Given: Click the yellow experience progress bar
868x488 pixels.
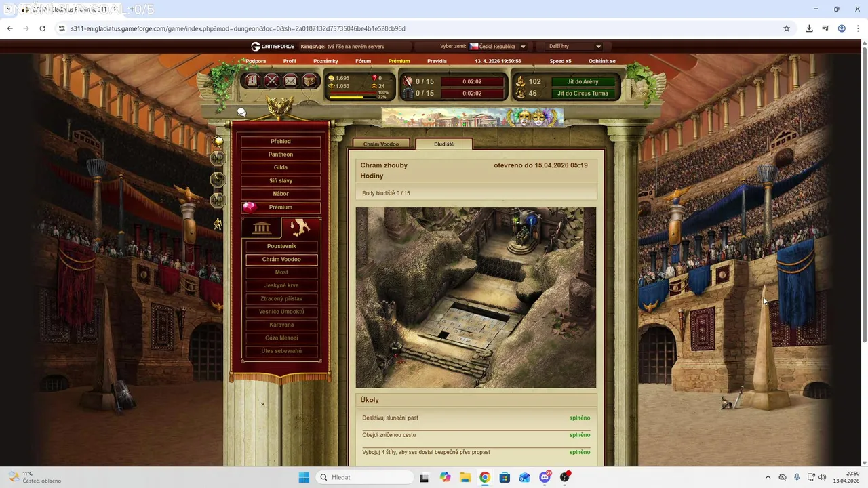Looking at the screenshot, I should [x=353, y=98].
